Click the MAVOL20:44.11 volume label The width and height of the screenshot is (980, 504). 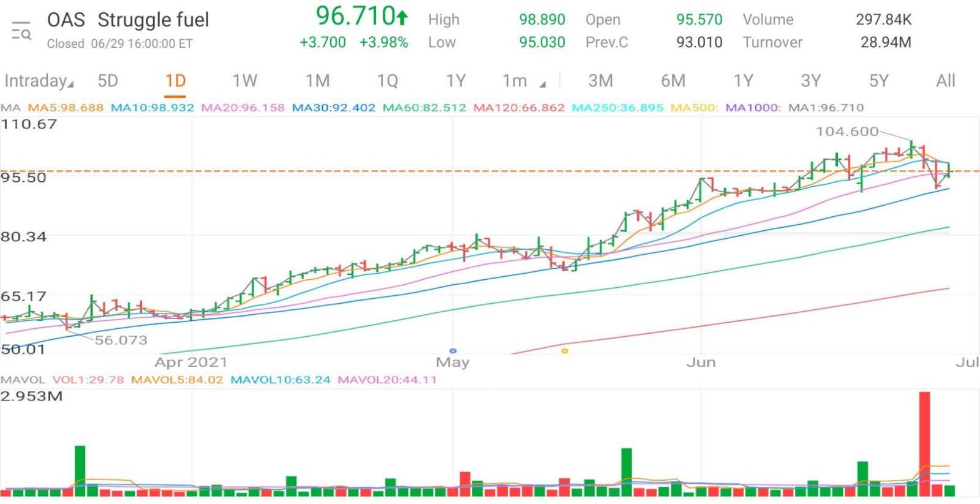pos(388,380)
